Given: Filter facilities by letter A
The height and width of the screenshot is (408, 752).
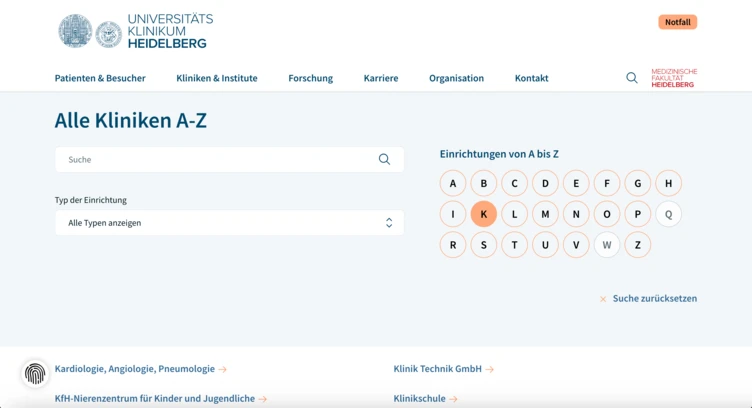Looking at the screenshot, I should (x=453, y=183).
